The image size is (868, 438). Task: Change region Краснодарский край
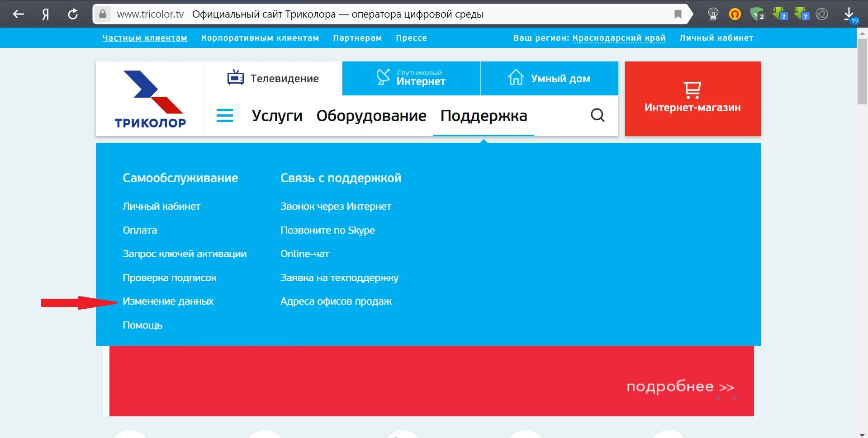(619, 38)
